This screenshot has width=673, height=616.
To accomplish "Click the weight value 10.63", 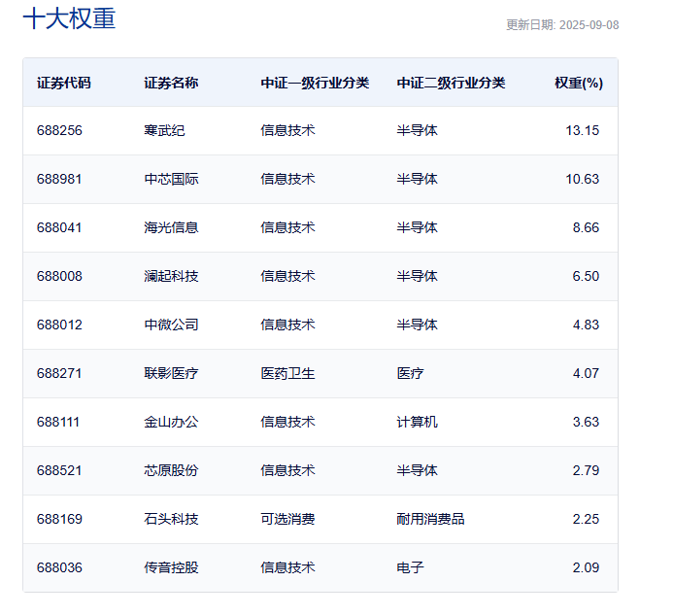I will coord(582,179).
